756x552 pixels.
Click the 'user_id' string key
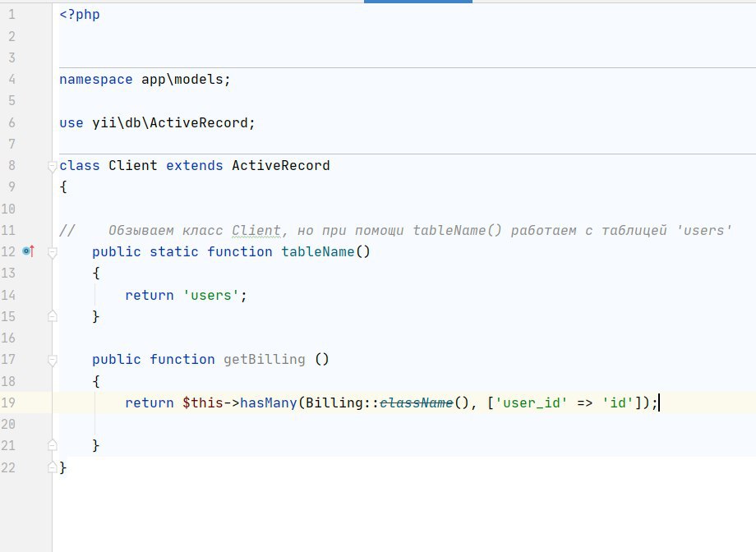coord(531,403)
